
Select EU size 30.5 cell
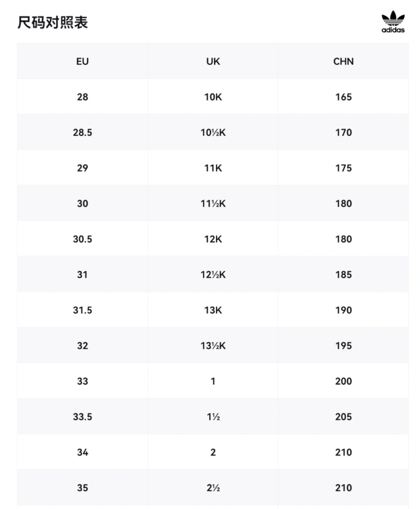tap(83, 239)
